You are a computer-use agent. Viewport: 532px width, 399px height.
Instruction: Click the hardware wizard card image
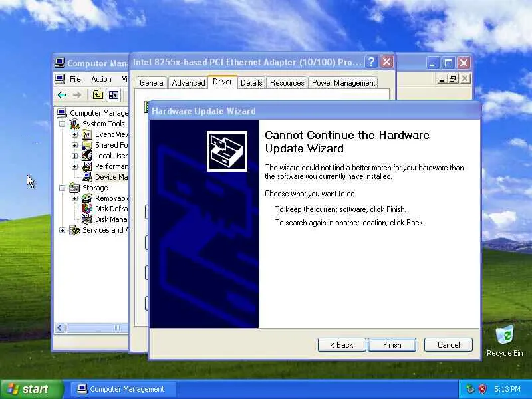[x=227, y=152]
